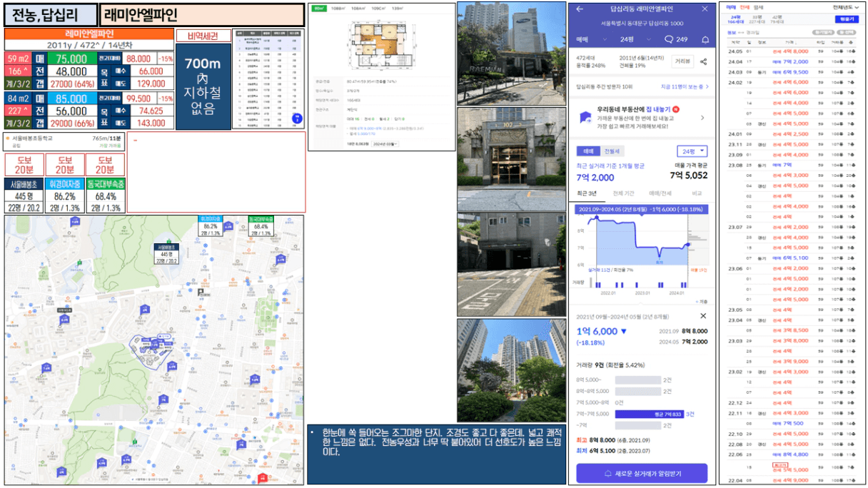Switch to the 전월세 toggle
Screen dimensions: 868x488
coord(612,151)
